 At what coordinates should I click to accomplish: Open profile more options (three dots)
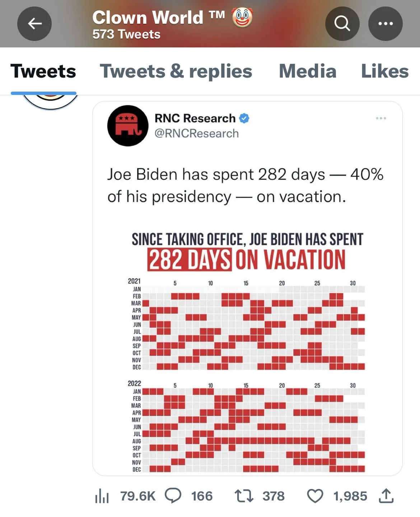coord(385,24)
